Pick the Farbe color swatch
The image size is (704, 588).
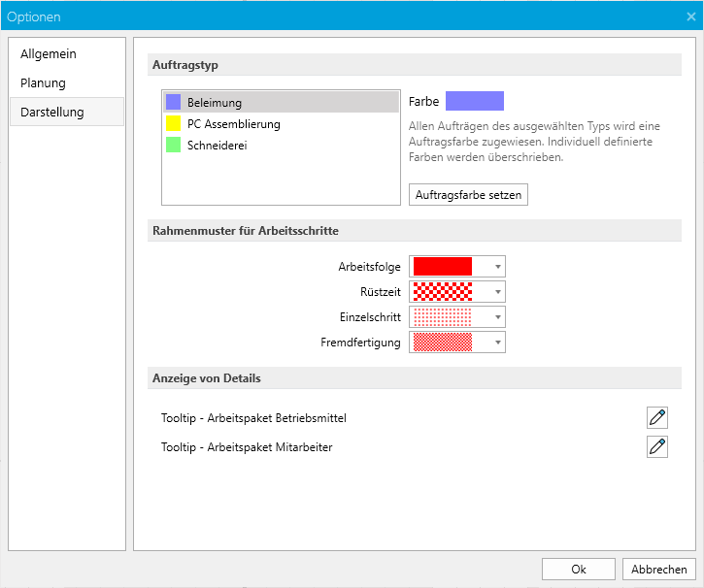[x=475, y=102]
